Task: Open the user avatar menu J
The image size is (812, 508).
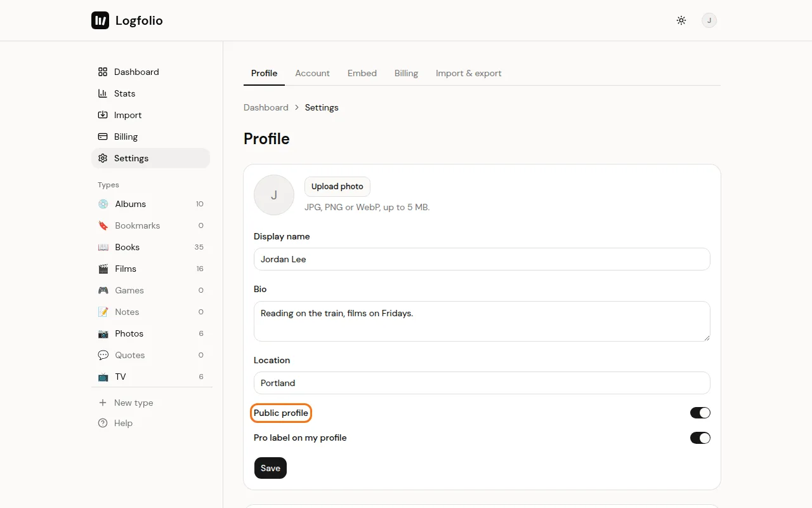Action: click(x=709, y=20)
